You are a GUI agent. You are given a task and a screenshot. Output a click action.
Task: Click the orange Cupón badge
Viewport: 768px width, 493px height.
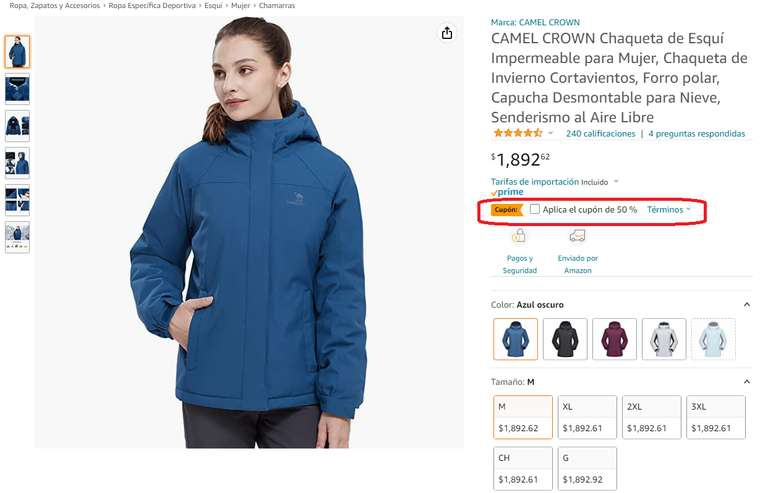[507, 210]
